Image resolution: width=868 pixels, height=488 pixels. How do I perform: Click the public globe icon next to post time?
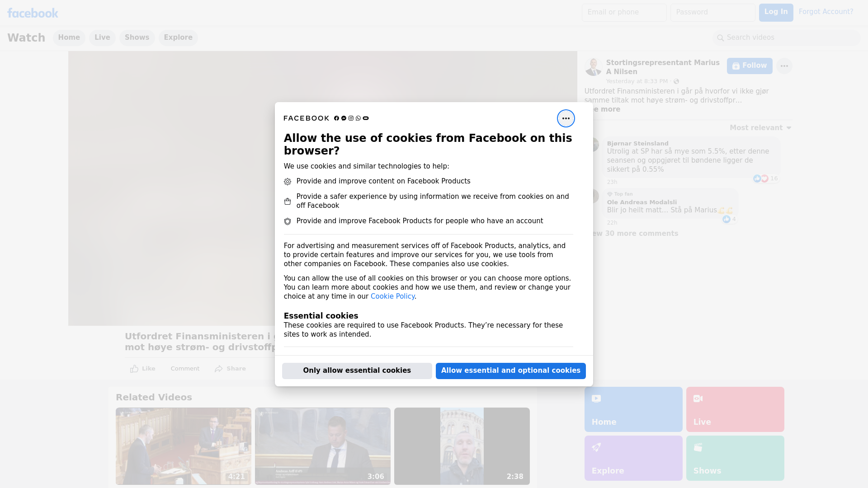(x=676, y=81)
